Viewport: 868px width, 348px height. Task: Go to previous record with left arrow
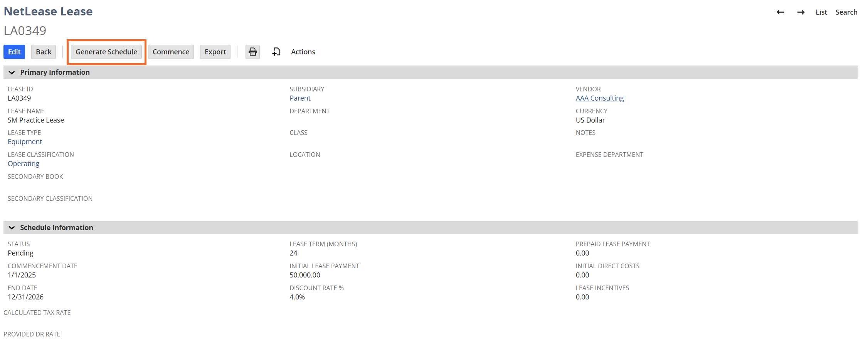point(780,12)
